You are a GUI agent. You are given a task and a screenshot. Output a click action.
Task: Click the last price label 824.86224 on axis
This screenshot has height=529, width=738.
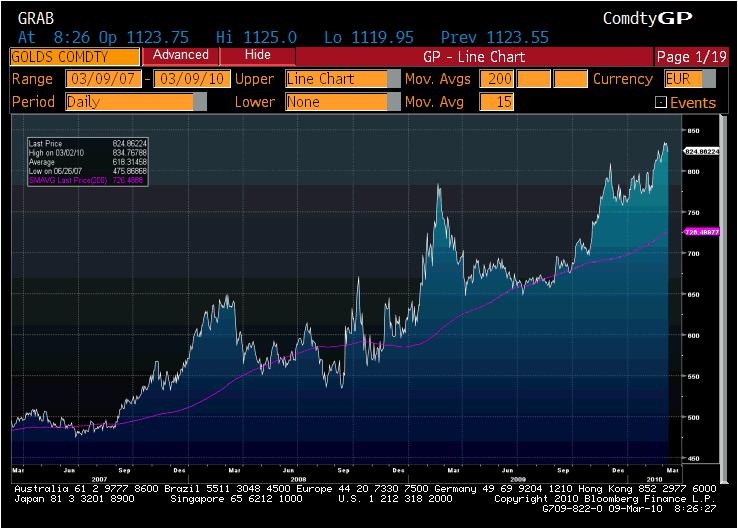point(701,151)
